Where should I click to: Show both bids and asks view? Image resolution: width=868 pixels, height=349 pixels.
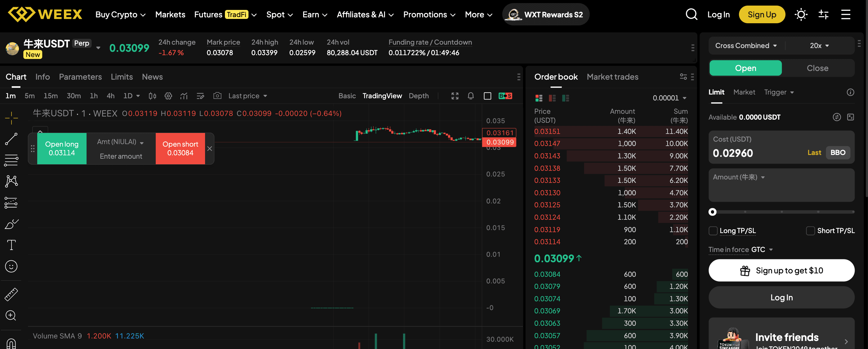539,98
